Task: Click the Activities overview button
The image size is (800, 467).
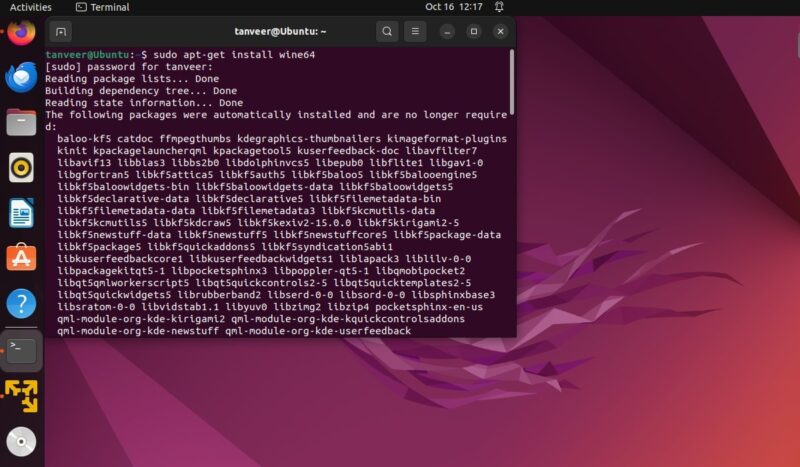Action: [x=31, y=7]
